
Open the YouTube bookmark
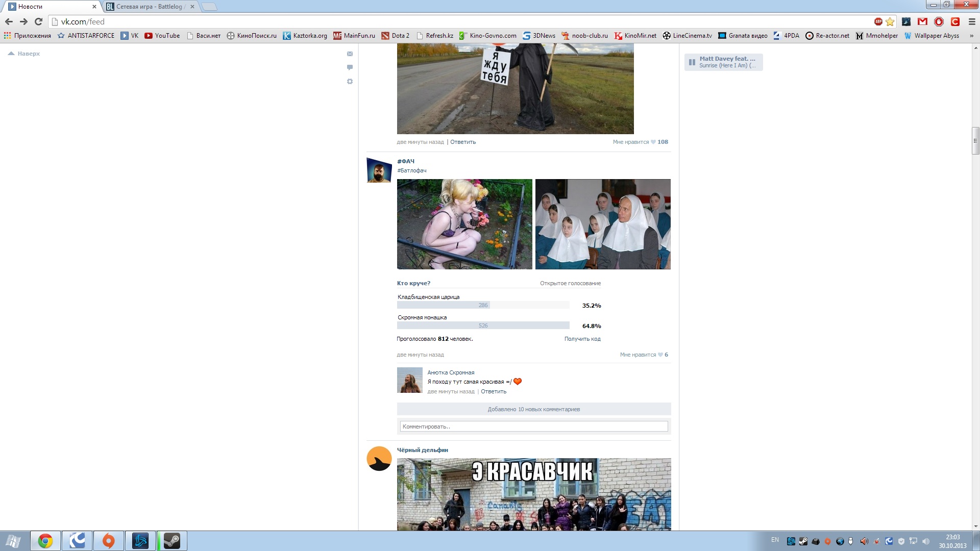[x=162, y=36]
